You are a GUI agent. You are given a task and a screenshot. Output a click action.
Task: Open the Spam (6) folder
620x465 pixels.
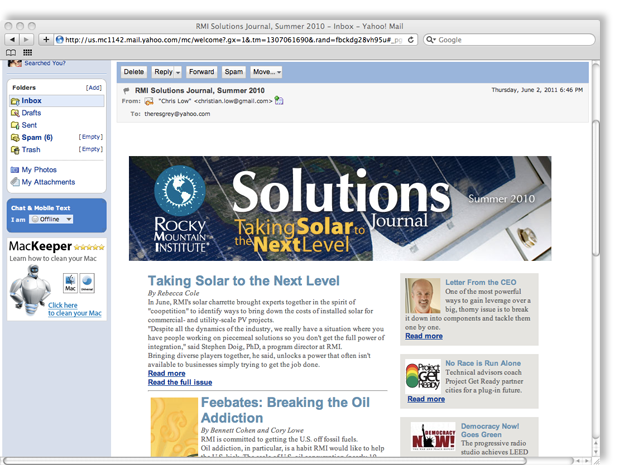click(36, 137)
